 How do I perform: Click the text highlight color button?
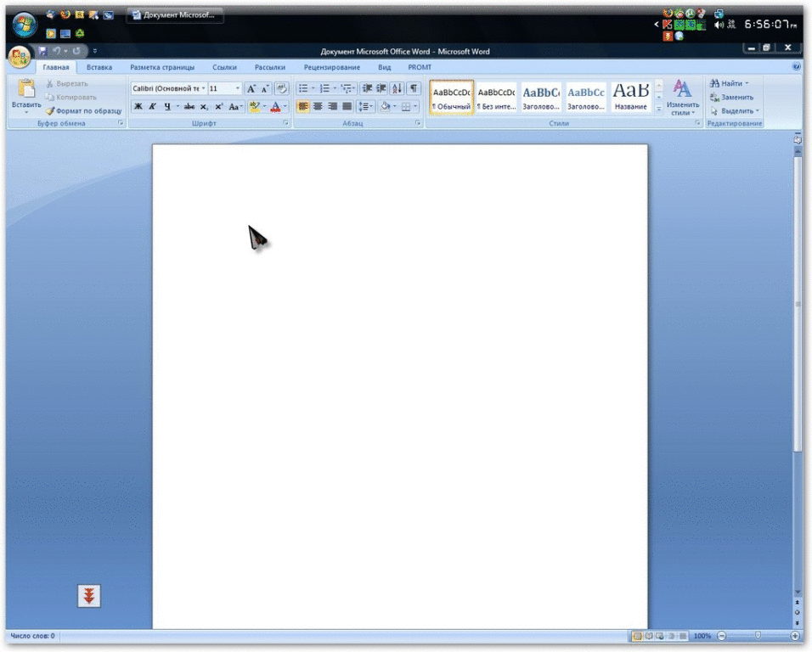[x=254, y=107]
